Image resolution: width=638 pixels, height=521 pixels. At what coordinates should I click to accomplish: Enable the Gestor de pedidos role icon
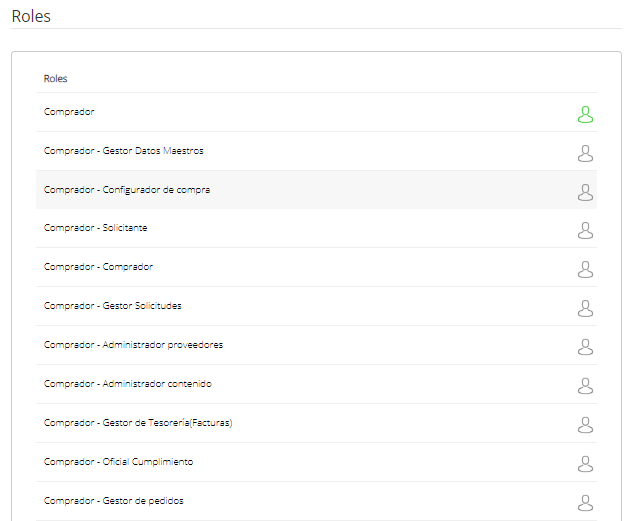tap(585, 503)
